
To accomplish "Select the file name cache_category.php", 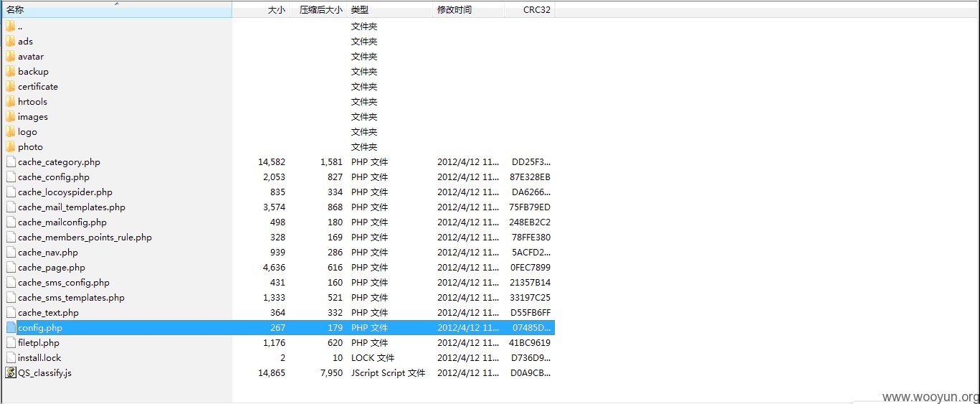I will pos(59,162).
